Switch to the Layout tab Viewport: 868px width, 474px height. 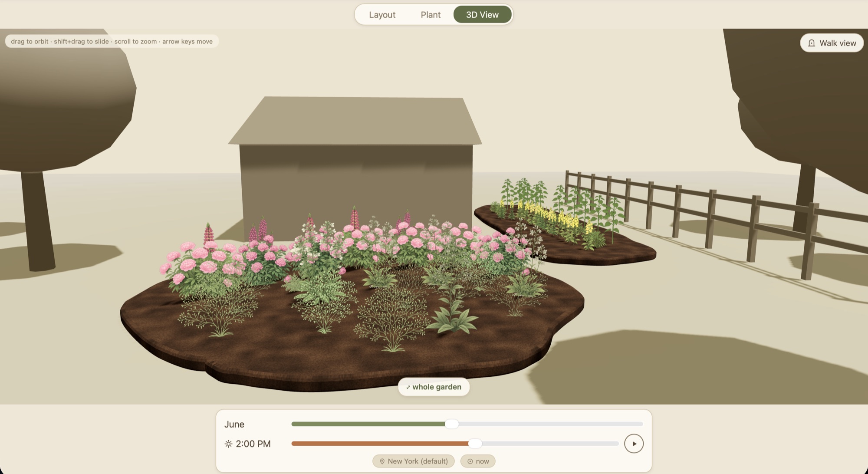click(382, 15)
